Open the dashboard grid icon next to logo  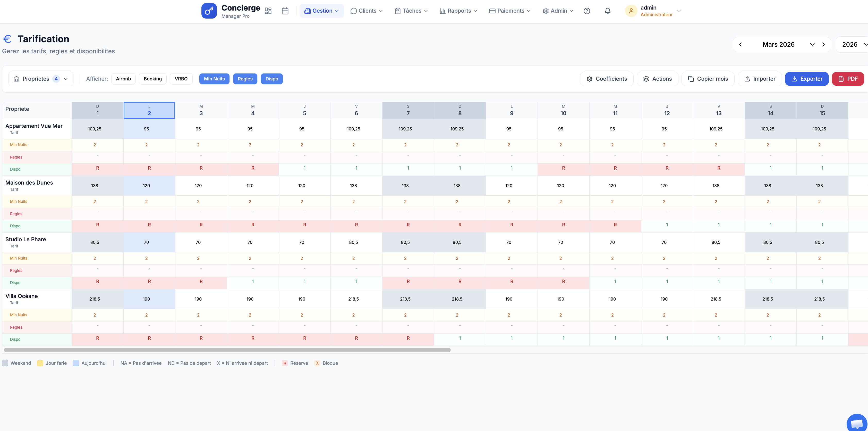coord(268,11)
